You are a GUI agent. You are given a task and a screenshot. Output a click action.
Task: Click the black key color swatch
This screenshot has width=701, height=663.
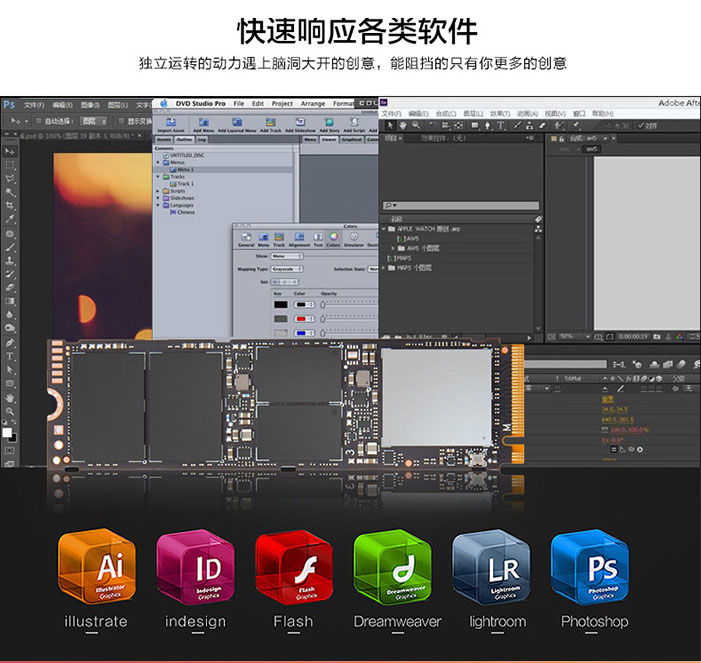pos(281,305)
